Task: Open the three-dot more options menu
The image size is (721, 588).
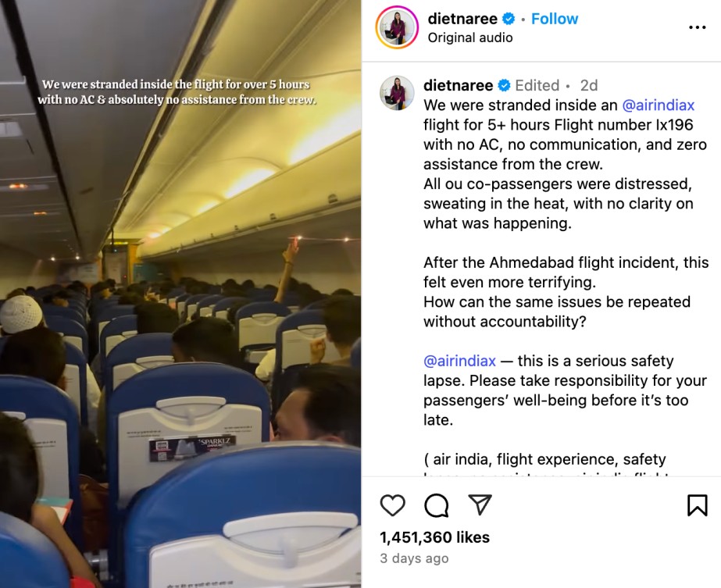Action: (697, 27)
